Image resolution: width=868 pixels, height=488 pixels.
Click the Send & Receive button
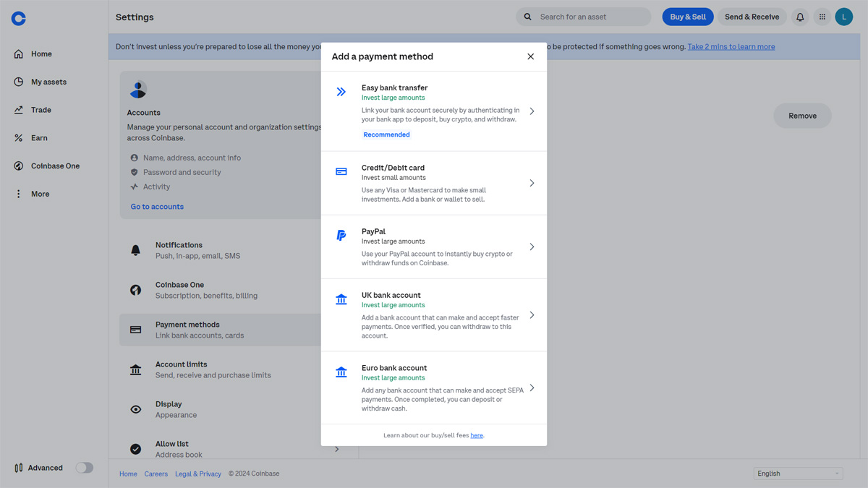(752, 17)
